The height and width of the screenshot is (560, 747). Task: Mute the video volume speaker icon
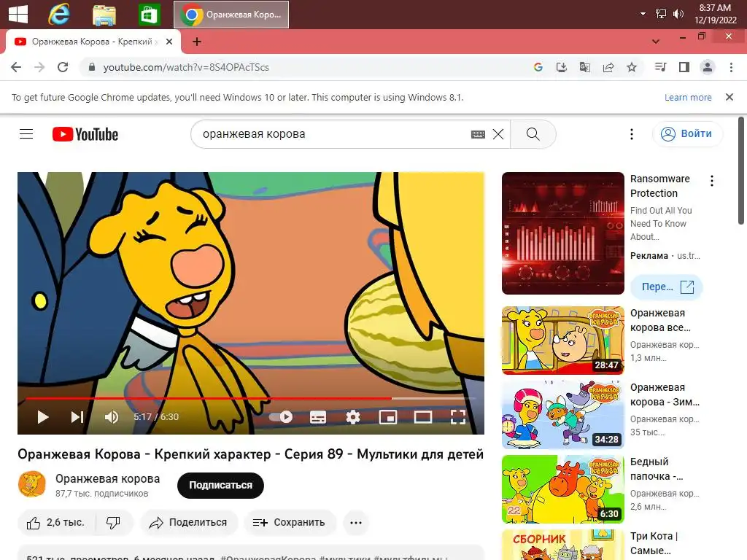pyautogui.click(x=112, y=417)
